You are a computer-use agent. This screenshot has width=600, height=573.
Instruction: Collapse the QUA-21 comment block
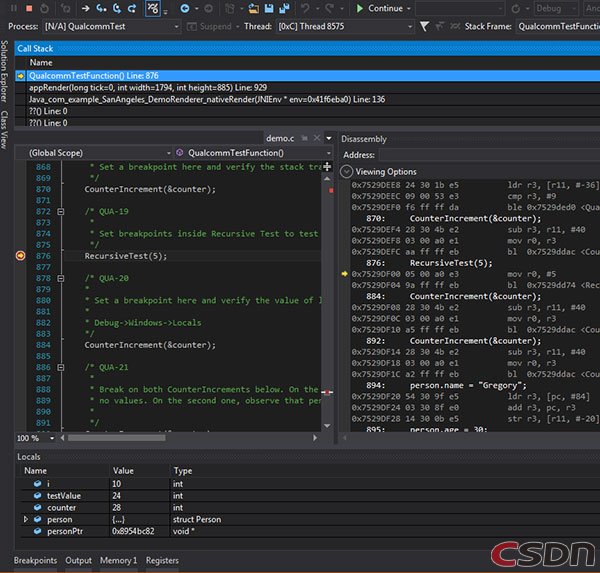[x=60, y=367]
